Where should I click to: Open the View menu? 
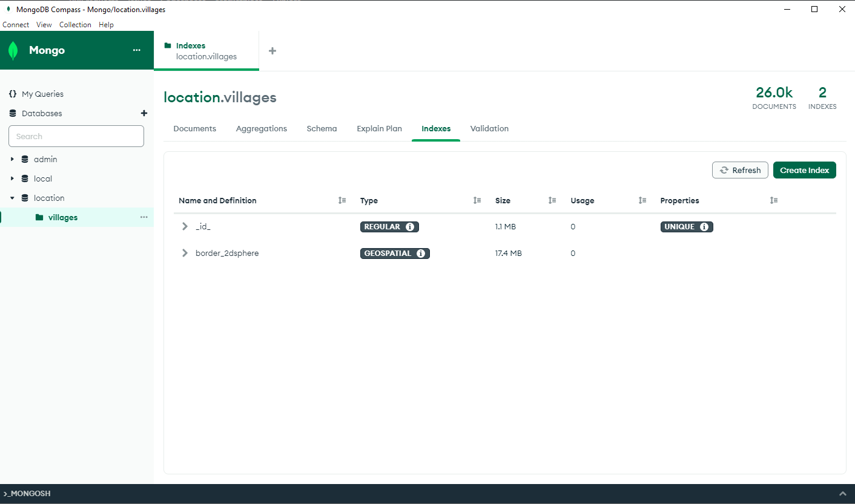44,25
